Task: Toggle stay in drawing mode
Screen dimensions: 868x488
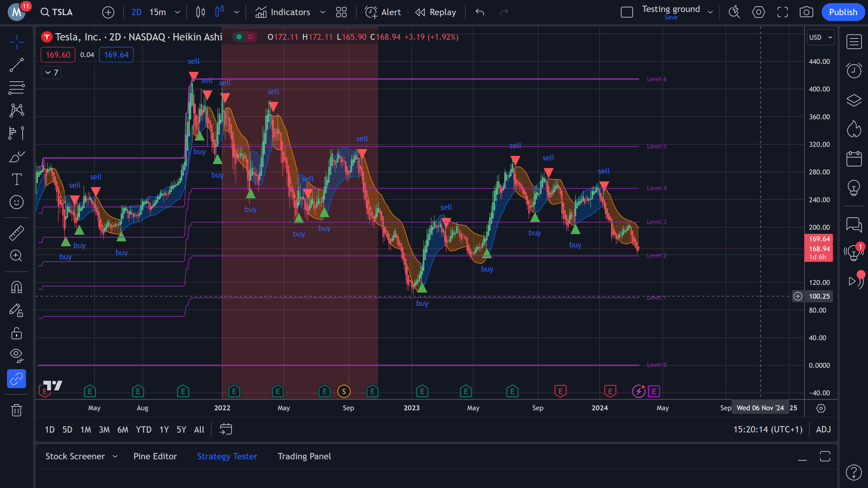Action: tap(17, 310)
